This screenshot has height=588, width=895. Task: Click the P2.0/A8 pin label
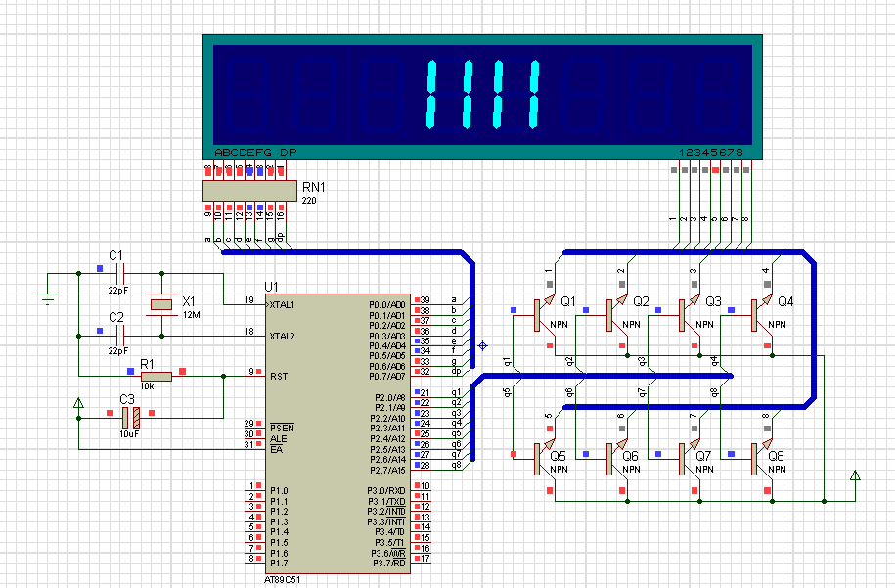(x=390, y=398)
